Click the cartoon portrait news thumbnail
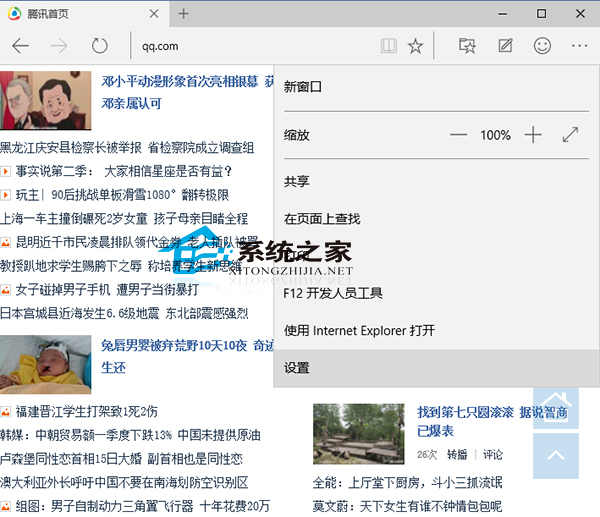Image resolution: width=600 pixels, height=517 pixels. (46, 101)
